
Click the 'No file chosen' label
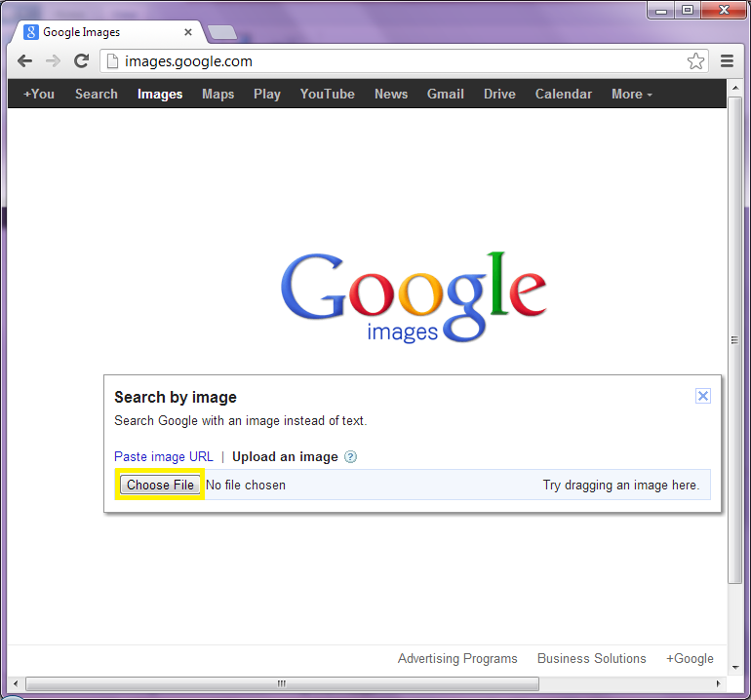point(246,485)
